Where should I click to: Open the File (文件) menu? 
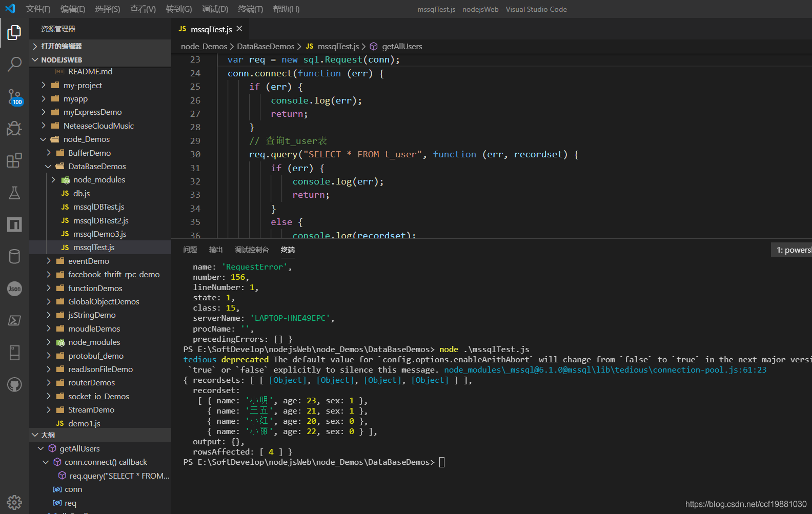coord(38,9)
